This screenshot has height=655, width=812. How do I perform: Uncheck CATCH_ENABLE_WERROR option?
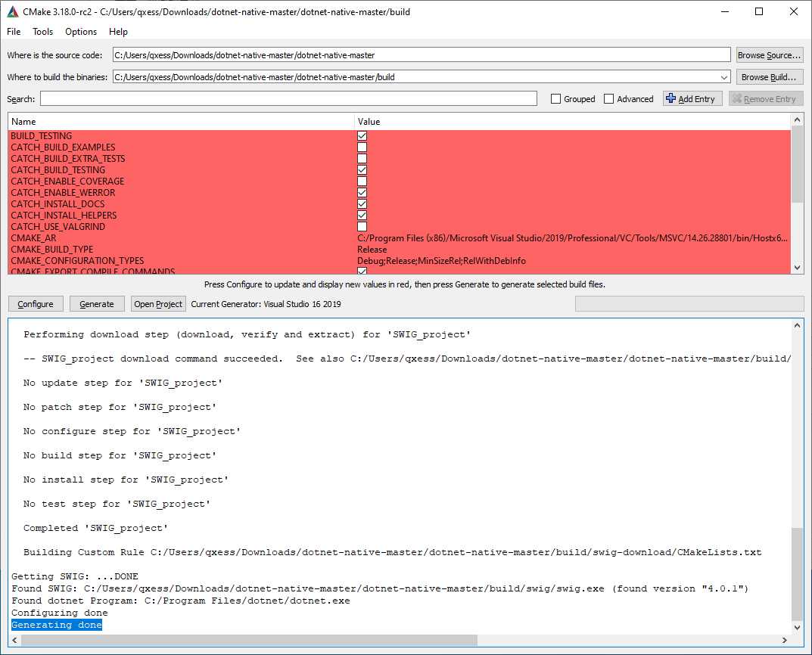coord(362,193)
